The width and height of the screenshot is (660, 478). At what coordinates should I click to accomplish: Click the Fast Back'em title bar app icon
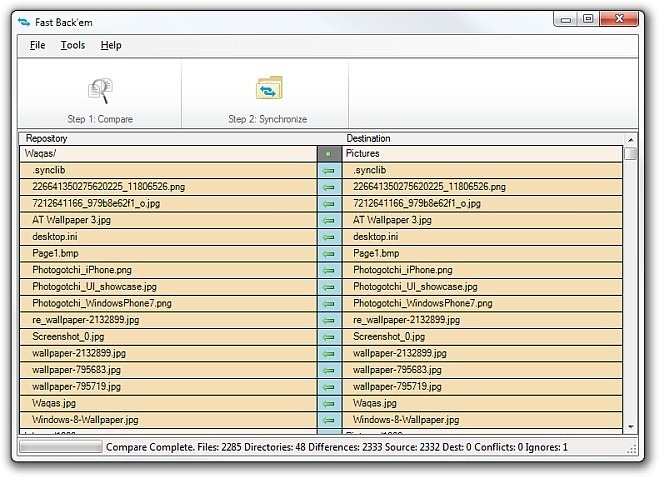[25, 19]
